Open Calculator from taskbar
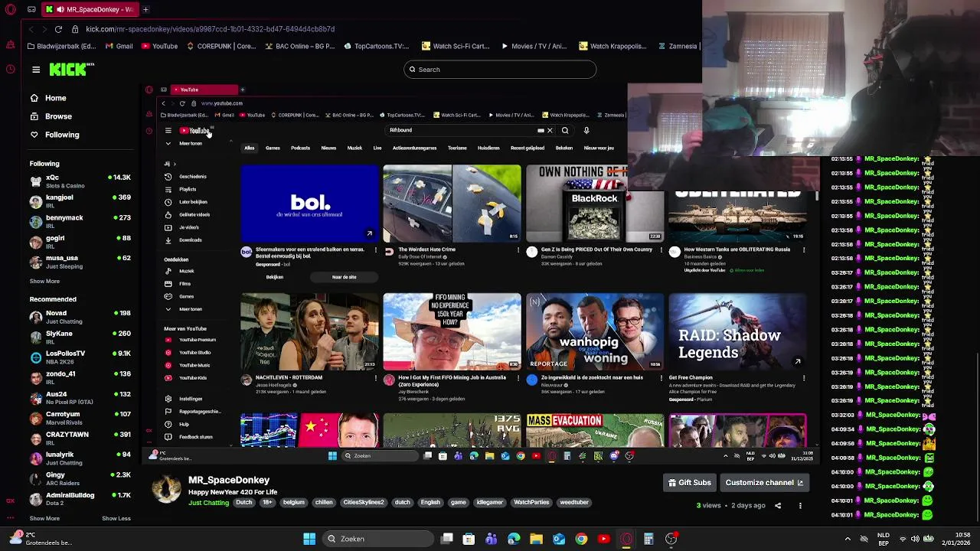Viewport: 980px width, 551px height. click(648, 539)
